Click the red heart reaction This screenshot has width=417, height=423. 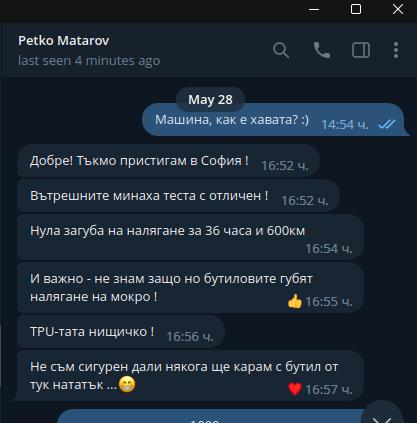(295, 389)
